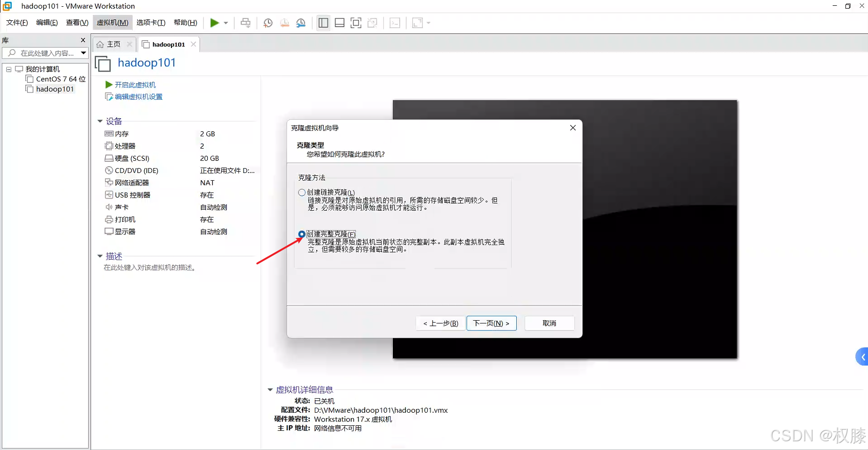The height and width of the screenshot is (450, 868).
Task: Click the 硬盘 (SCSI) device row
Action: click(179, 158)
